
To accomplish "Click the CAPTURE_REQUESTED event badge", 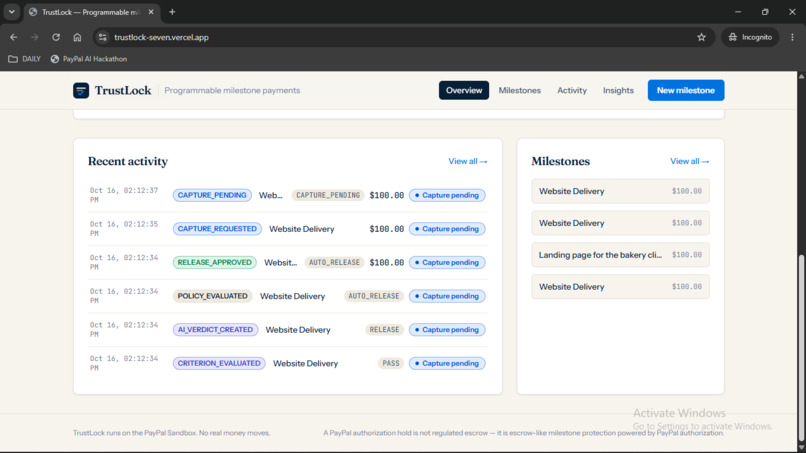I will click(x=217, y=229).
